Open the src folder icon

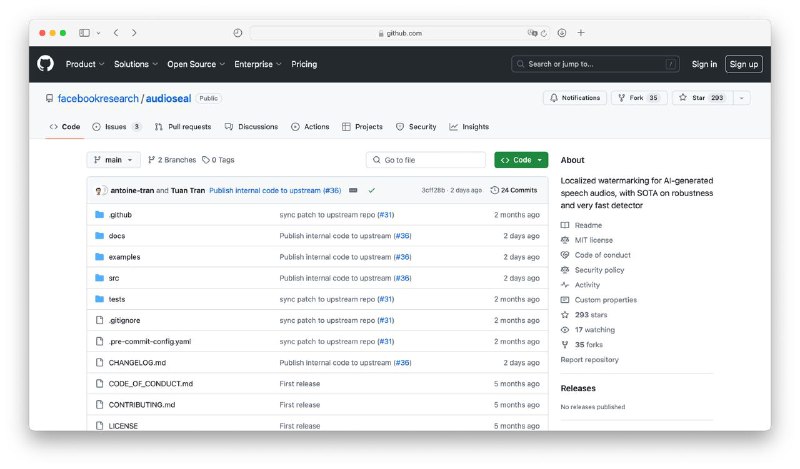click(x=99, y=278)
